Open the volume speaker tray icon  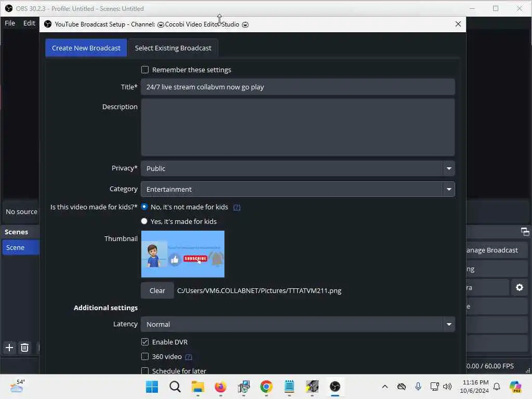pyautogui.click(x=447, y=387)
